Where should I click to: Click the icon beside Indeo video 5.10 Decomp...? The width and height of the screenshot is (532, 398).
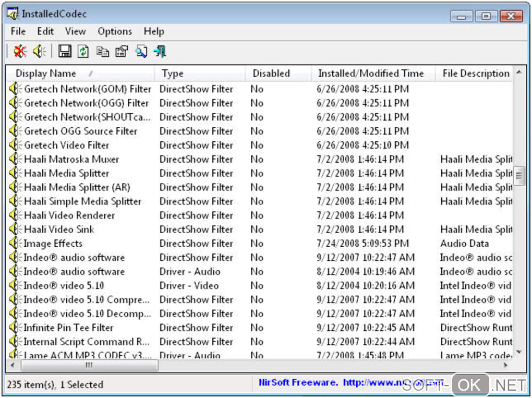pos(15,313)
